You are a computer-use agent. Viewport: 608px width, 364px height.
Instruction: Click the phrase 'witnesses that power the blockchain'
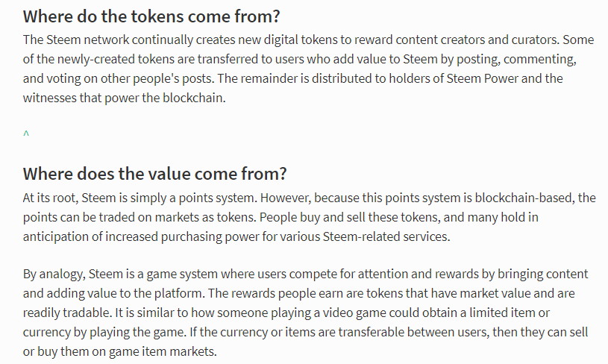123,98
